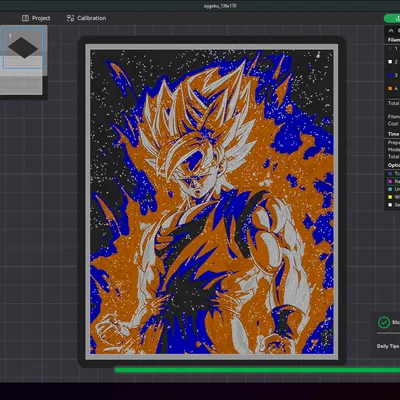
Task: Toggle the Retract option with magenta square
Action: pos(390,181)
